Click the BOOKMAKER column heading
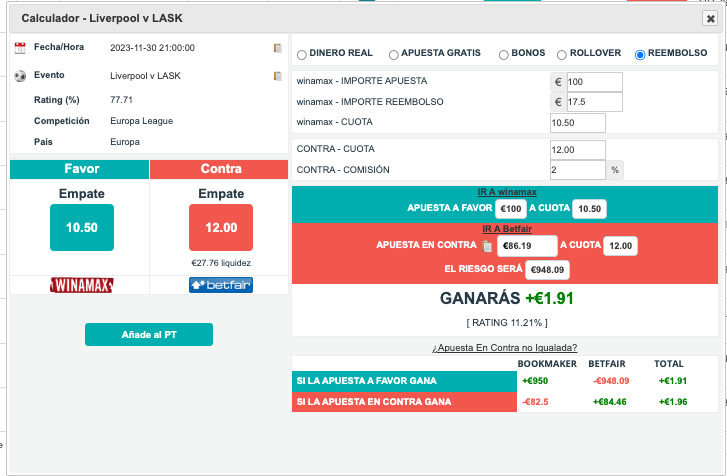This screenshot has width=727, height=476. click(x=547, y=364)
